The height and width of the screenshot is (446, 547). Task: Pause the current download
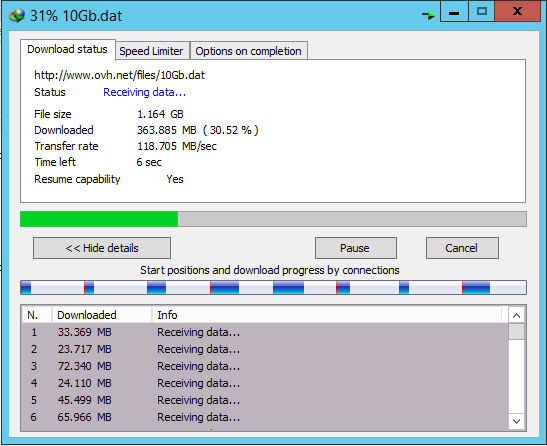point(355,248)
